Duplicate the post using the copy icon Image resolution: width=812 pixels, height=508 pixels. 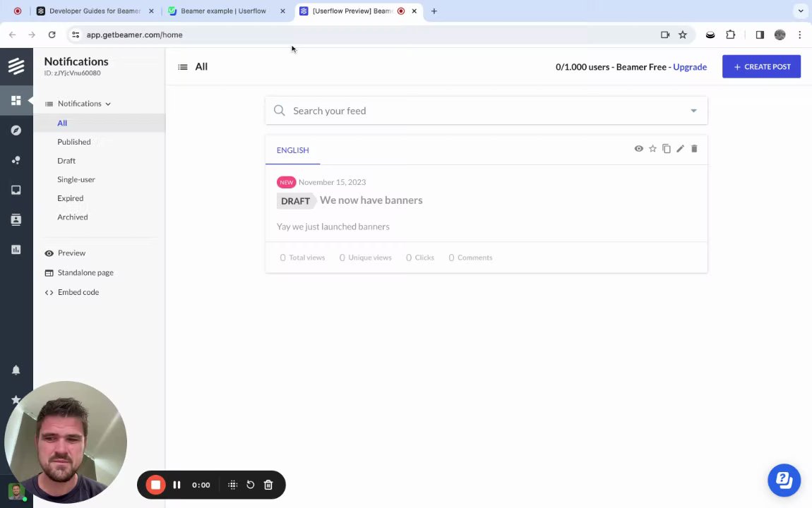pos(667,148)
